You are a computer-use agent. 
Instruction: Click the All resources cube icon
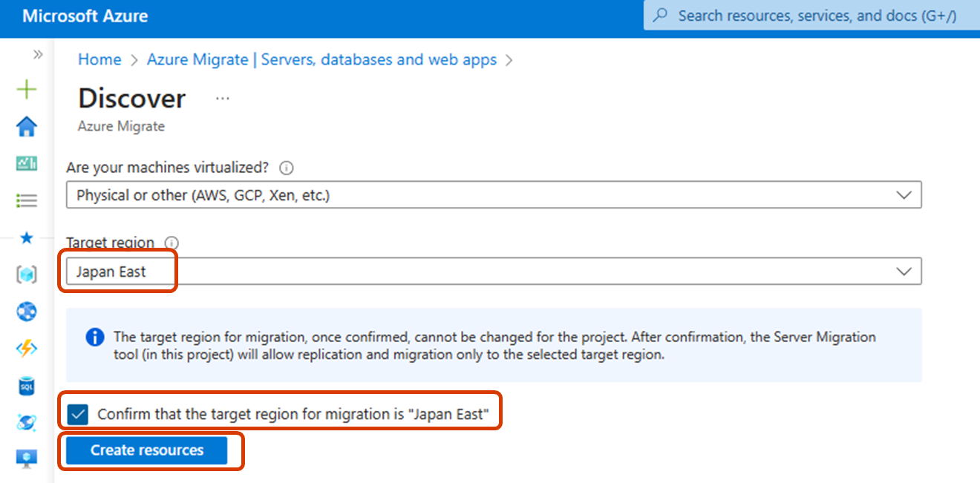[27, 274]
